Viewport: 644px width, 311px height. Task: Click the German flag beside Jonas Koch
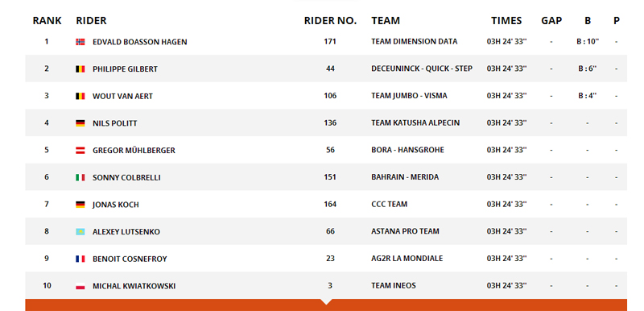(x=80, y=205)
